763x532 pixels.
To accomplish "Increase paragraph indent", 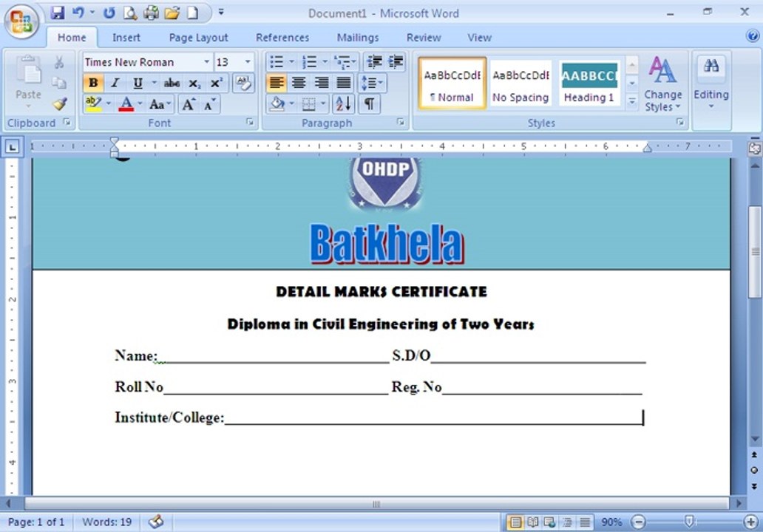I will (396, 62).
